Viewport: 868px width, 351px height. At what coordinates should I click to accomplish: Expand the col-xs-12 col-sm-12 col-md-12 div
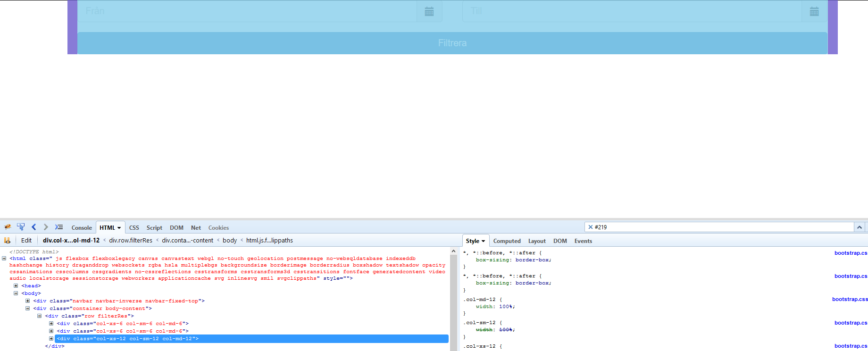click(51, 339)
